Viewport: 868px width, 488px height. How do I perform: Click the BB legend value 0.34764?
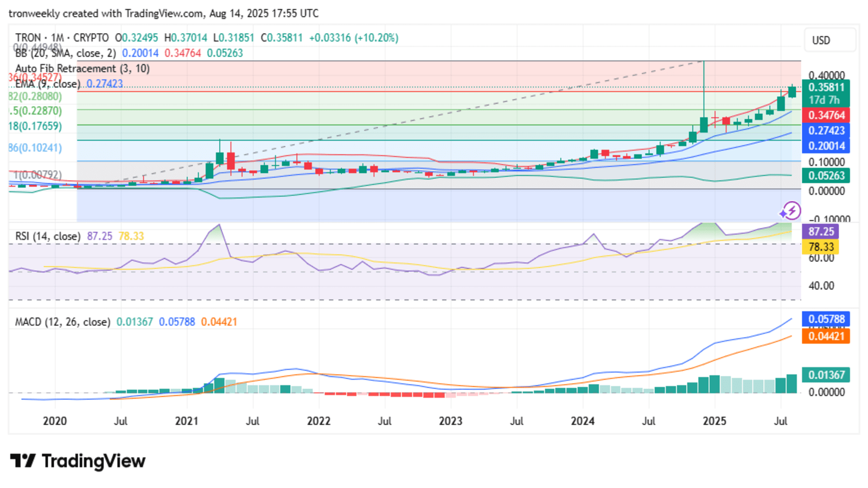click(x=183, y=53)
